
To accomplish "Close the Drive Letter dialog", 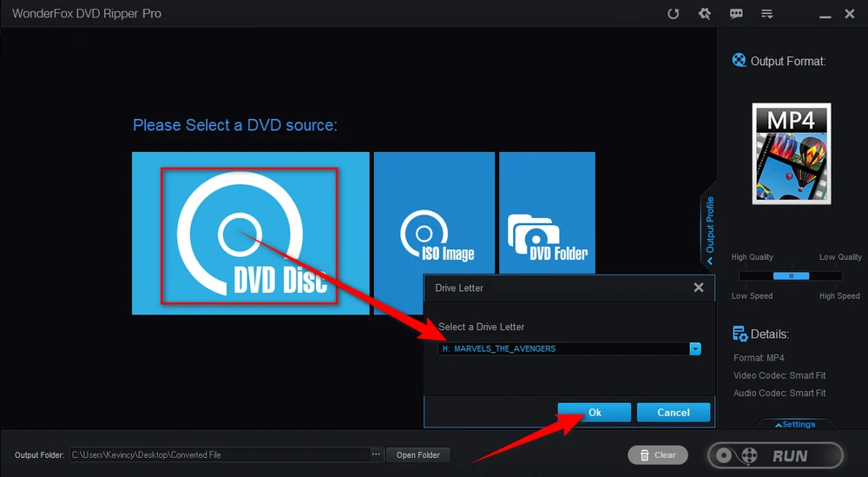I will tap(699, 287).
